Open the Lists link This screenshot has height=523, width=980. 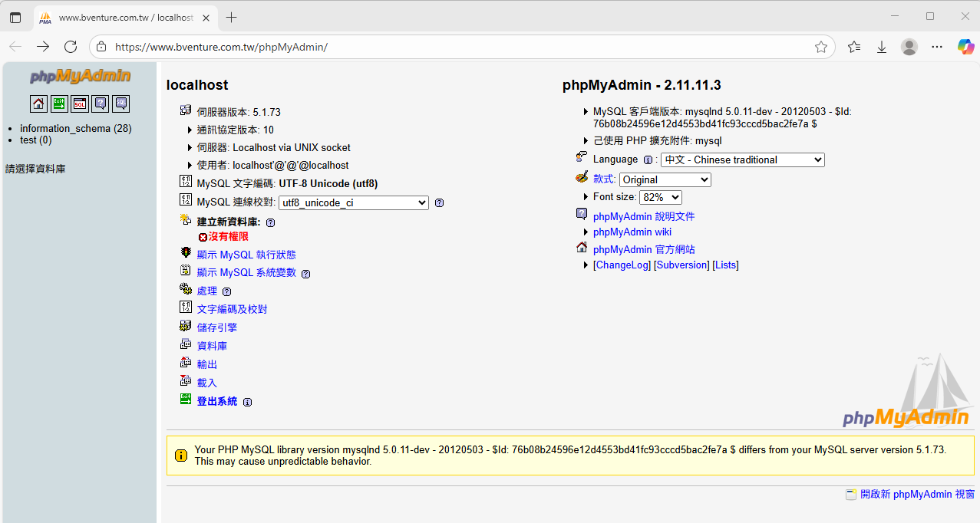725,265
